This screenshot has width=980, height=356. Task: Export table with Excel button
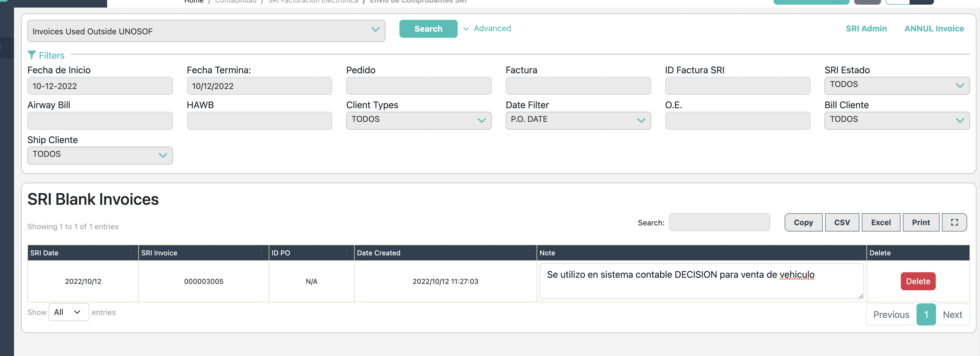click(880, 222)
